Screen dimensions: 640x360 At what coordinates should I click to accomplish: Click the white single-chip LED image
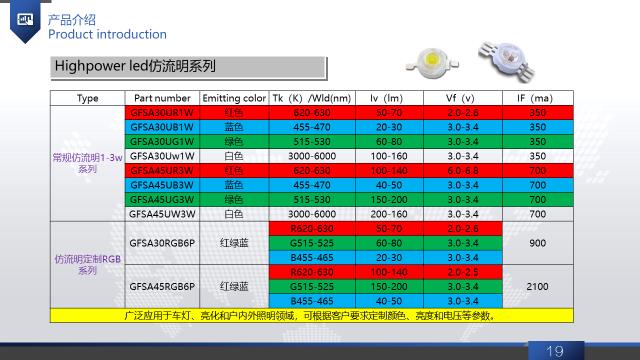pos(432,62)
